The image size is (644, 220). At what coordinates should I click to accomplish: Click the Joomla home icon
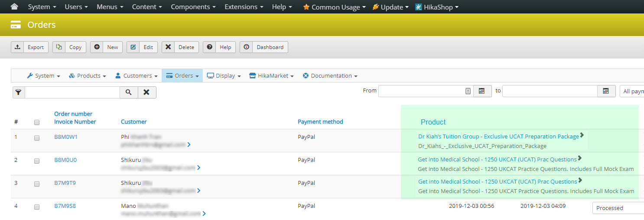pyautogui.click(x=14, y=7)
